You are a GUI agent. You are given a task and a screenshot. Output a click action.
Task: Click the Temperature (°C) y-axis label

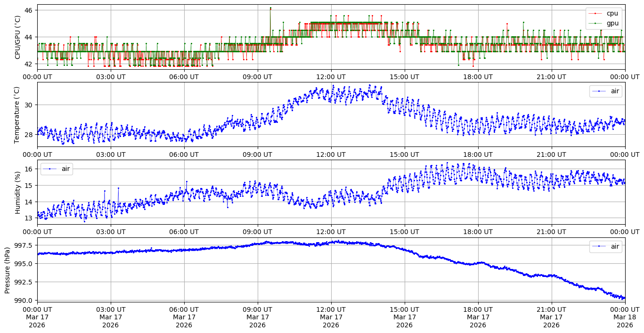[18, 114]
